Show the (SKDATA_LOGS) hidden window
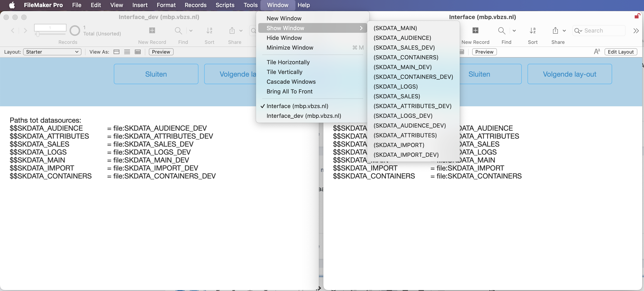The width and height of the screenshot is (644, 291). [x=396, y=87]
